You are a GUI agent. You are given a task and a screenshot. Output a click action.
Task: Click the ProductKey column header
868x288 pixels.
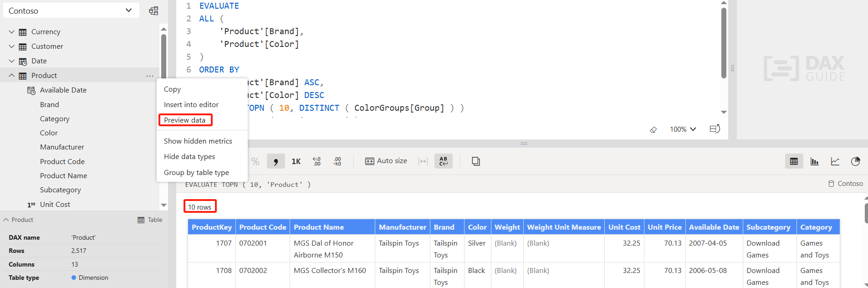pyautogui.click(x=212, y=227)
